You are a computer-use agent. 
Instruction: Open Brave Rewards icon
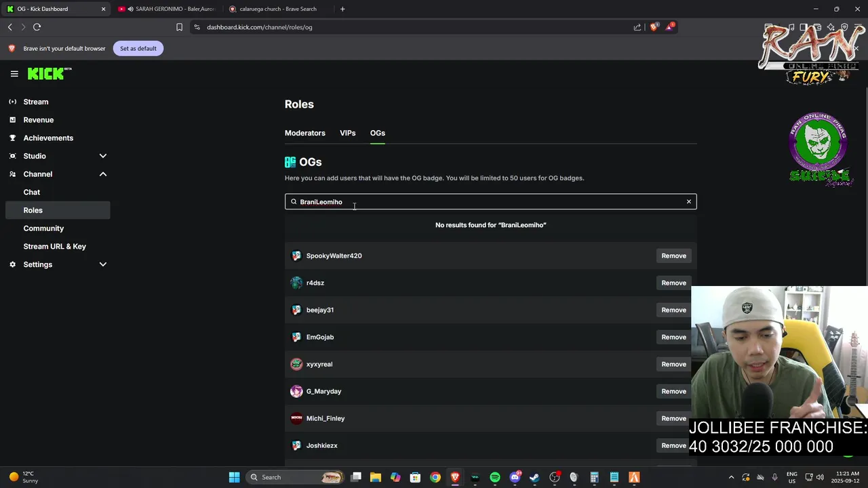point(670,27)
